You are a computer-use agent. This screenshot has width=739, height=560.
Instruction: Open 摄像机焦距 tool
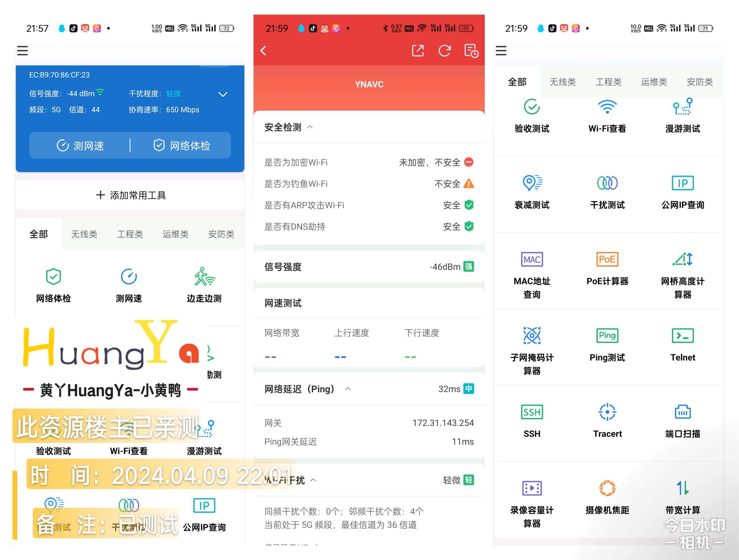point(607,498)
